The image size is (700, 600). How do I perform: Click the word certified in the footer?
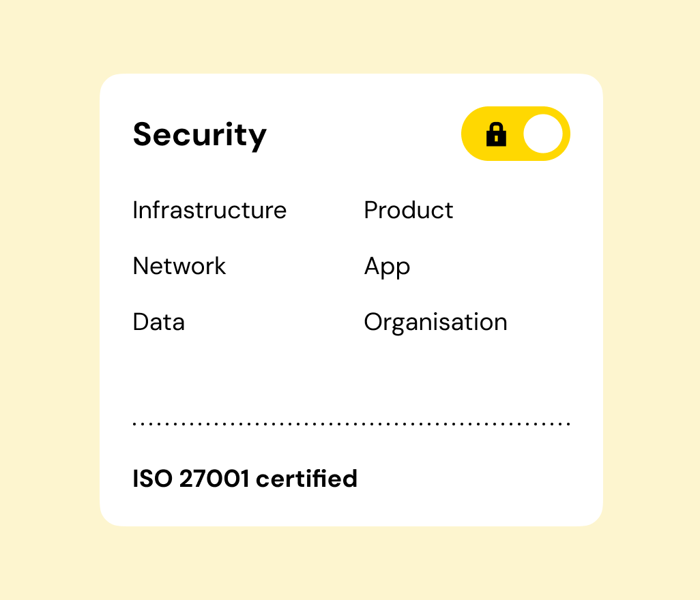pos(306,479)
